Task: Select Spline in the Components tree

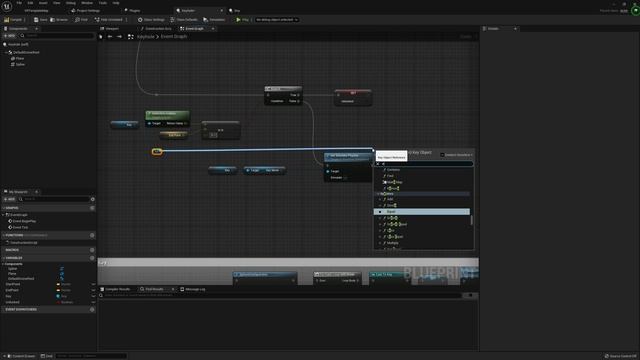Action: (x=18, y=64)
